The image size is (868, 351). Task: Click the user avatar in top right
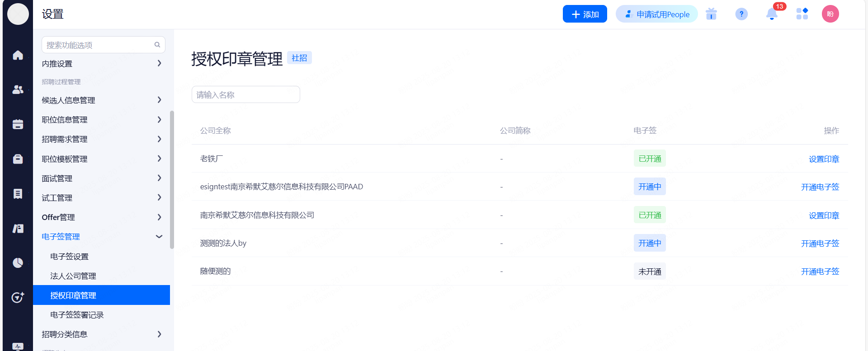pyautogui.click(x=830, y=14)
